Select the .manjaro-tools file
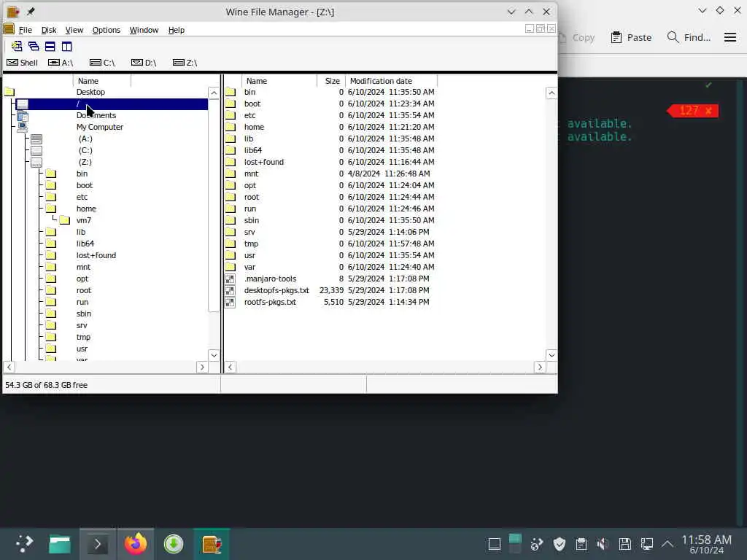Viewport: 747px width, 560px height. click(270, 279)
